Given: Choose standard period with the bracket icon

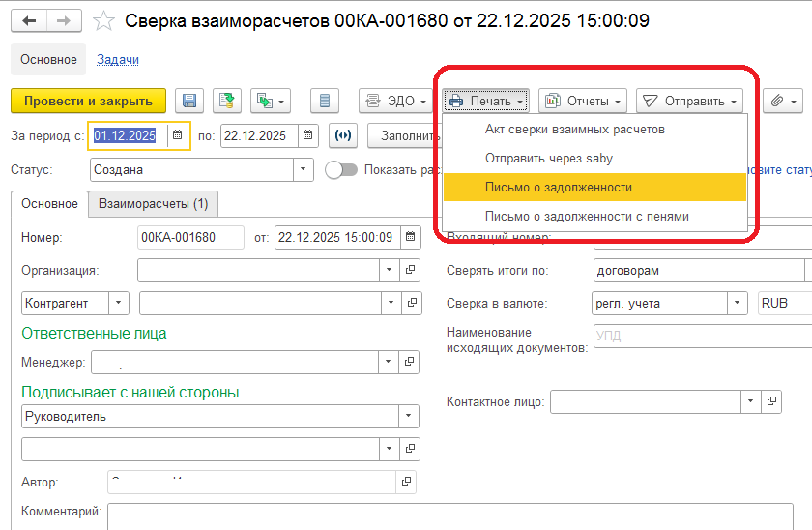Looking at the screenshot, I should point(343,135).
